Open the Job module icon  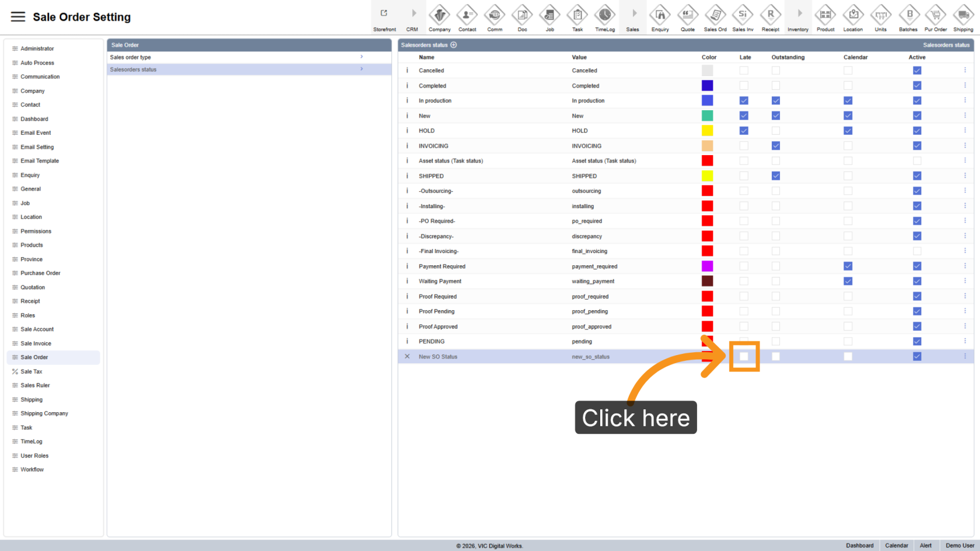pyautogui.click(x=550, y=15)
